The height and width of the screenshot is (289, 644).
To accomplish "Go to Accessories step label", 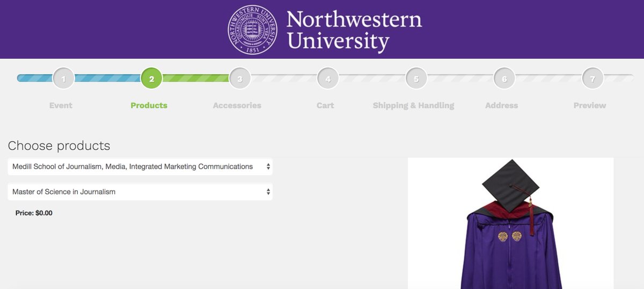I will tap(237, 105).
